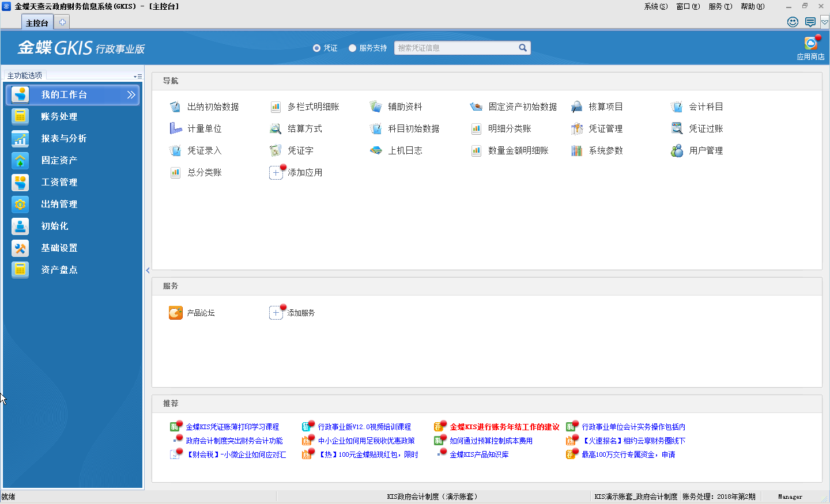The width and height of the screenshot is (830, 504).
Task: Open link 金蝶KIS凭证账簿打印学习课程
Action: tap(232, 427)
